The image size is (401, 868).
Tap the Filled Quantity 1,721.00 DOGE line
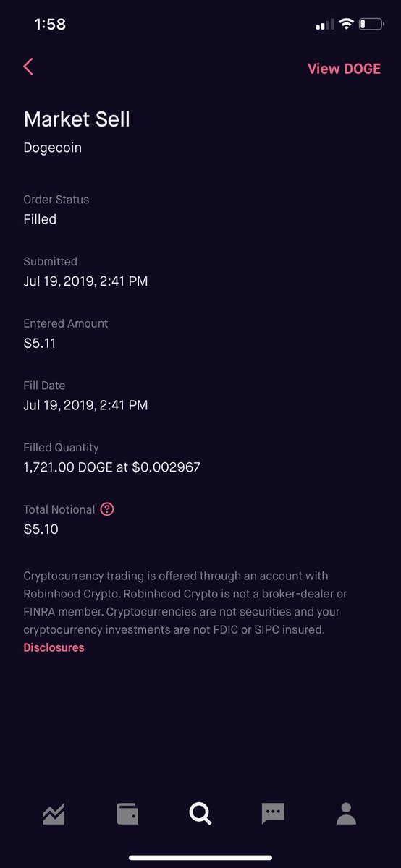click(112, 467)
